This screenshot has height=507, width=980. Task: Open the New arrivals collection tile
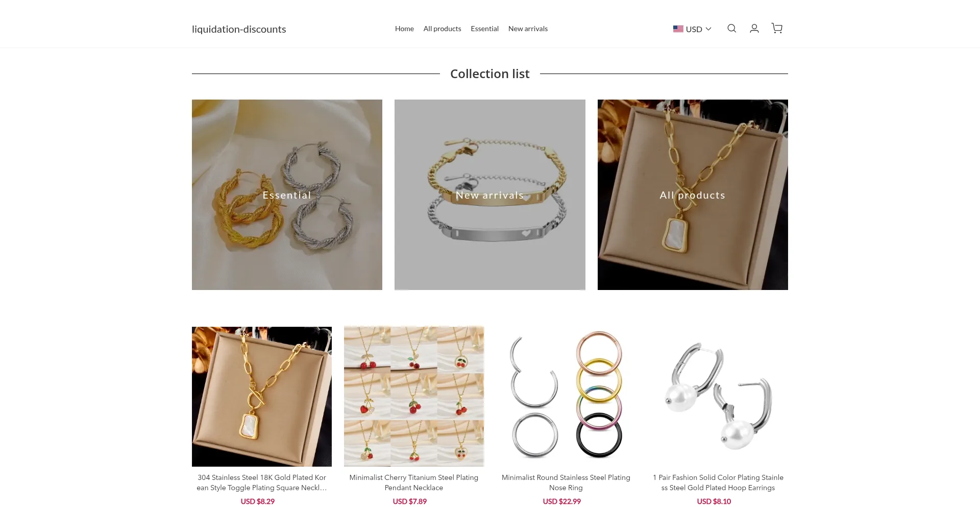click(489, 195)
